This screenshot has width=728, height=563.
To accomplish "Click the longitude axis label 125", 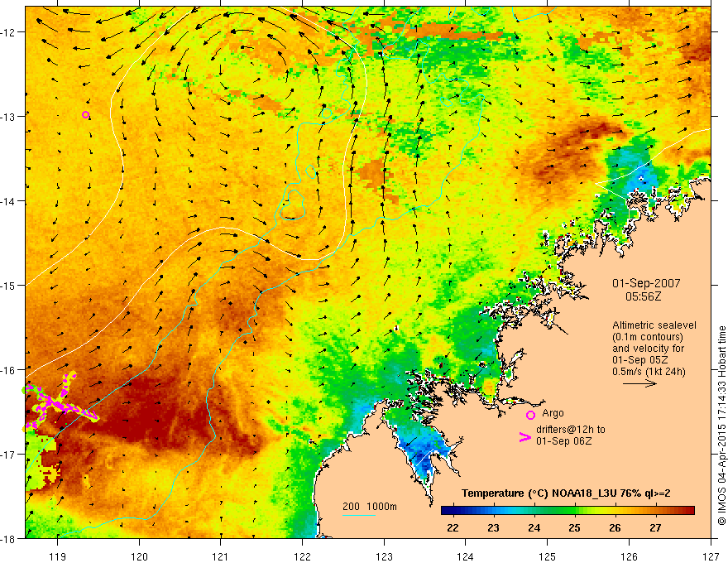I will 548,556.
